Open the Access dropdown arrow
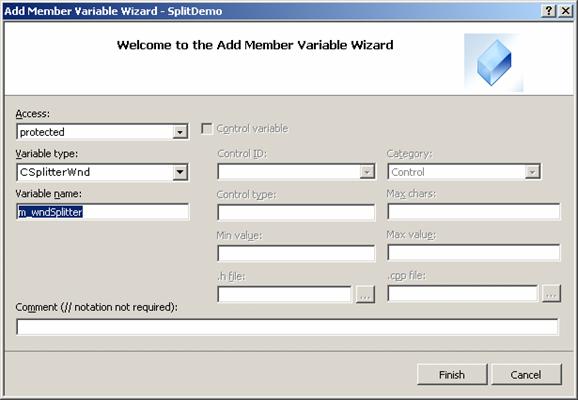The height and width of the screenshot is (400, 578). pos(180,132)
